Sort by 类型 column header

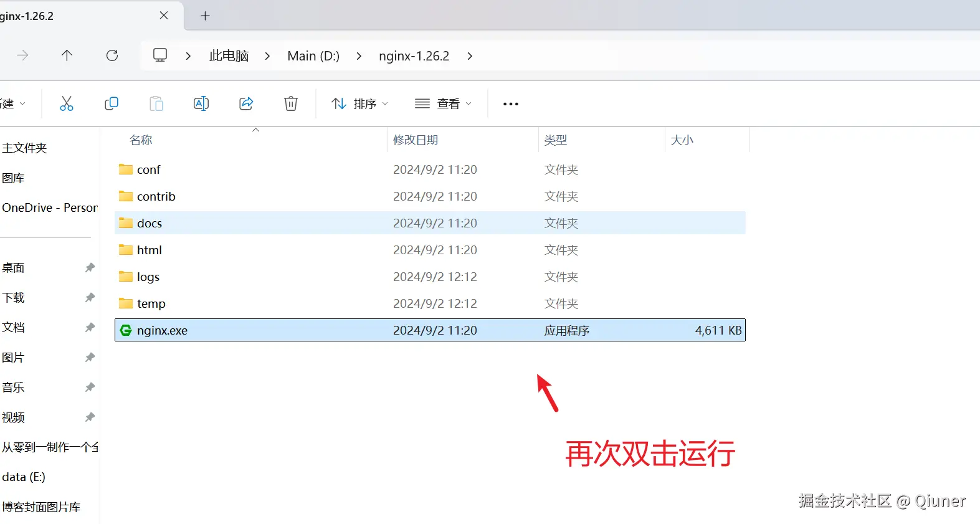click(x=556, y=140)
